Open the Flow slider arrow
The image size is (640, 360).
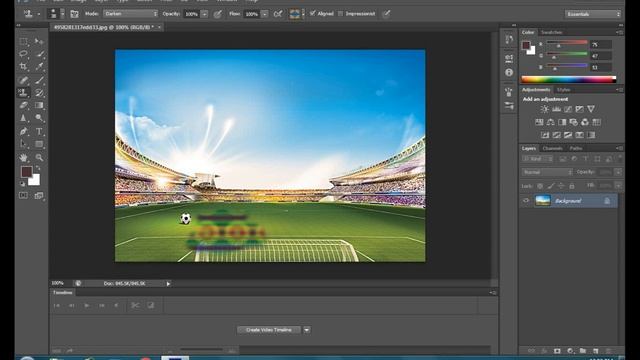(264, 14)
